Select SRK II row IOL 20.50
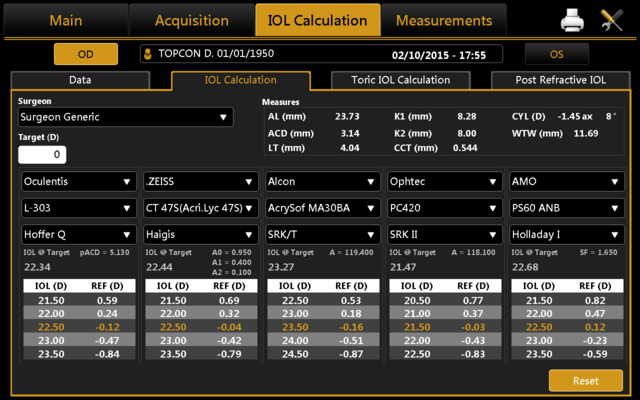640x400 pixels. [445, 300]
